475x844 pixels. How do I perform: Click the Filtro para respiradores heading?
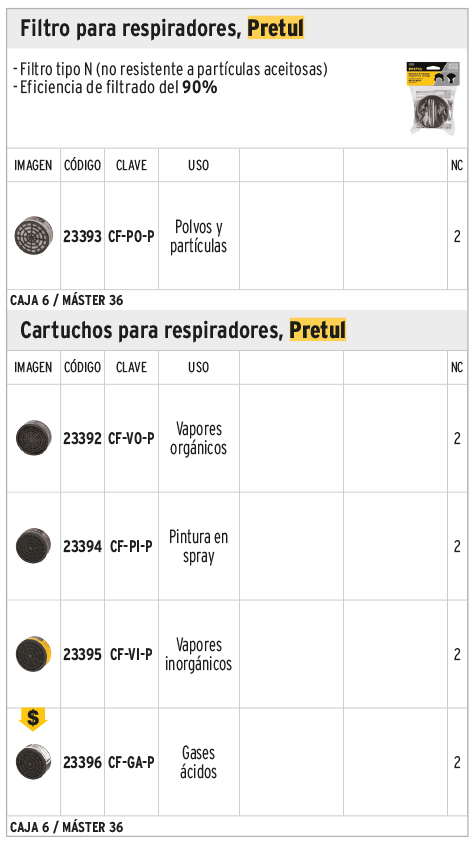[131, 28]
